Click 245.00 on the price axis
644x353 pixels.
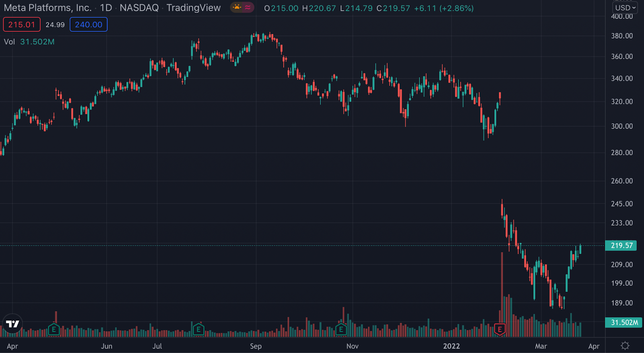pos(622,204)
